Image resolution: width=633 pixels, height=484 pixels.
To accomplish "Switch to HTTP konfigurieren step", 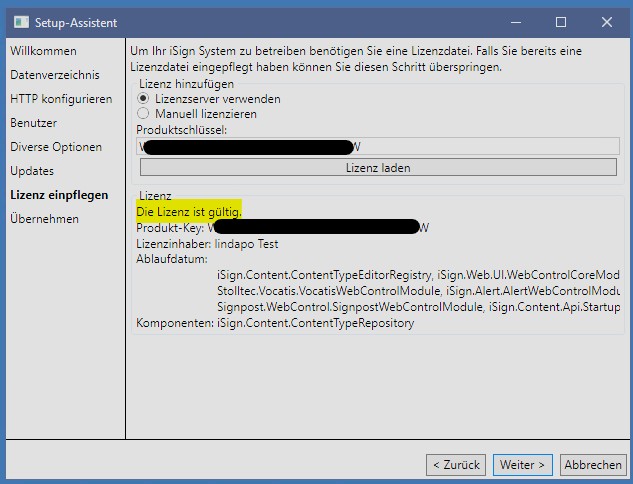I will 61,99.
